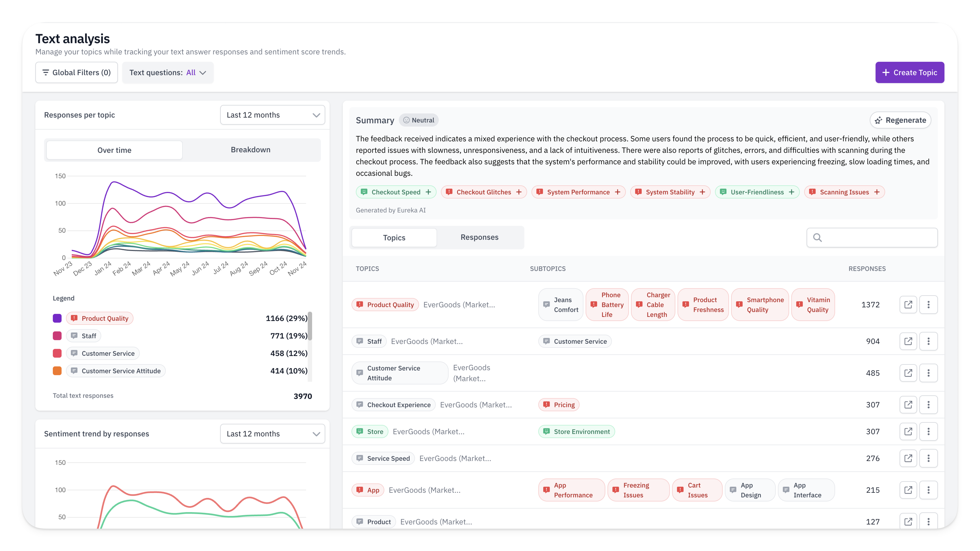Add the Scanning Issues topic via plus icon
The width and height of the screenshot is (980, 551).
click(877, 192)
